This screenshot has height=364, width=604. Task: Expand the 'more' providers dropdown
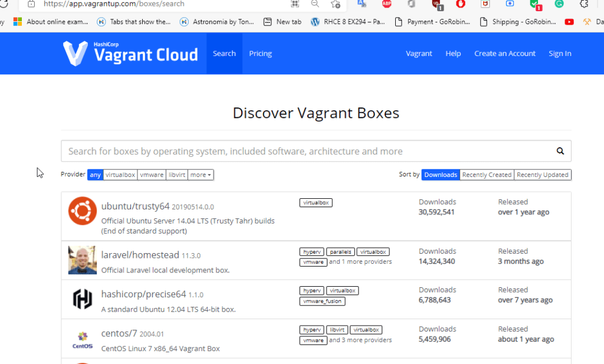tap(201, 175)
